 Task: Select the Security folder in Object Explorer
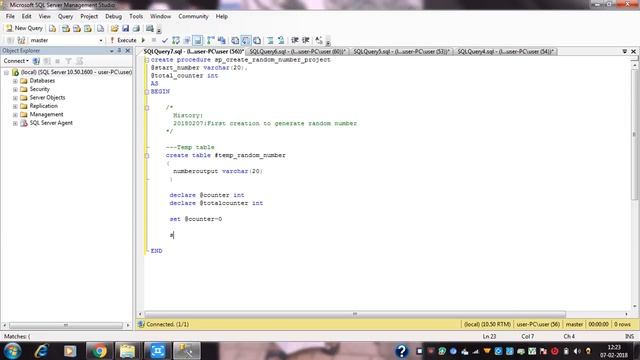click(40, 89)
